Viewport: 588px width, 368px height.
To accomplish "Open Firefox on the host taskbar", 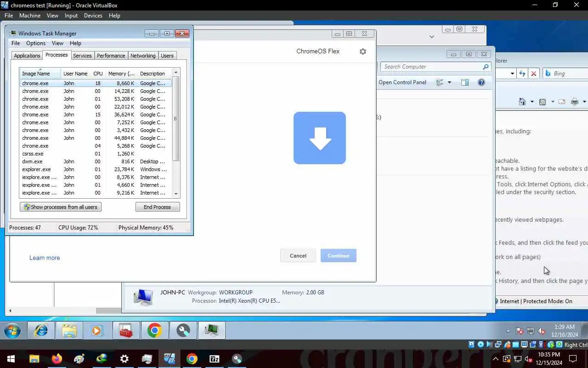I will (x=57, y=359).
